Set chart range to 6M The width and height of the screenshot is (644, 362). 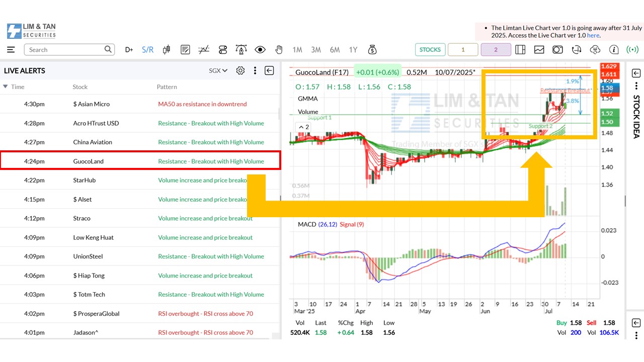pyautogui.click(x=335, y=50)
